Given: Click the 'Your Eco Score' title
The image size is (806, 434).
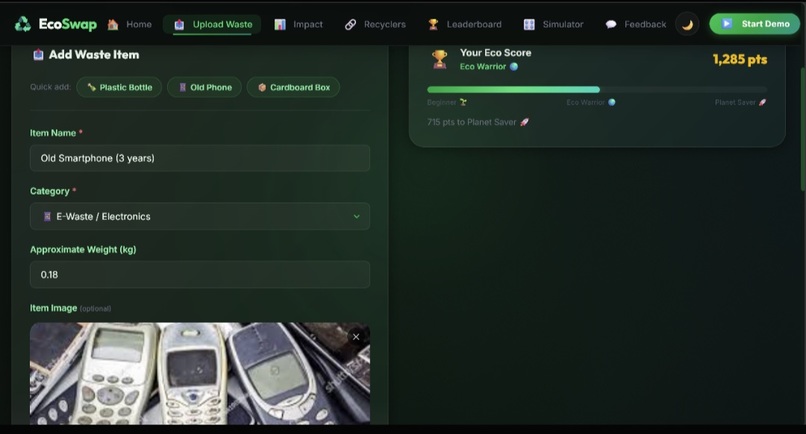Looking at the screenshot, I should [x=496, y=52].
